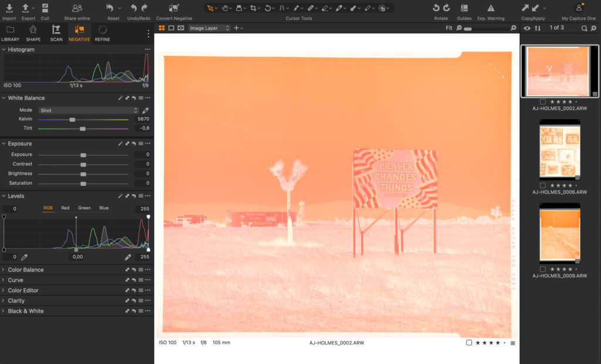Click the Fit zoom label
Screen dimensions: 601x364
(449, 28)
